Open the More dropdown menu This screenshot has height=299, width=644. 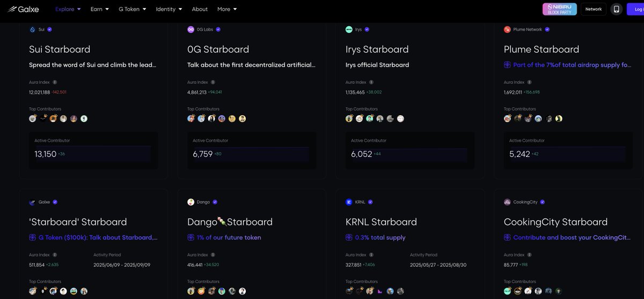click(227, 9)
